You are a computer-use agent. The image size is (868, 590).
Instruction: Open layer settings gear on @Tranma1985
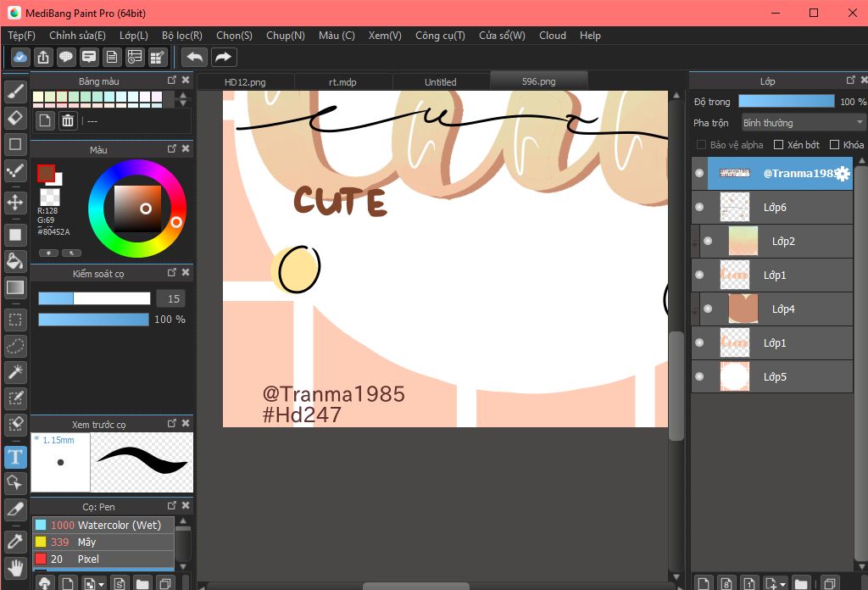(x=842, y=174)
